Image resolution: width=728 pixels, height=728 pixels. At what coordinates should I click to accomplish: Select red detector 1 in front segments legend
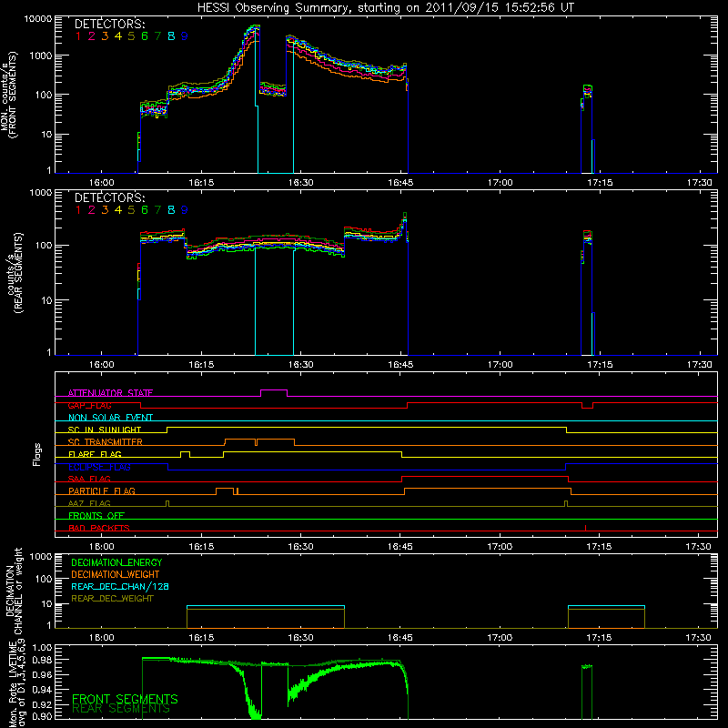(78, 36)
